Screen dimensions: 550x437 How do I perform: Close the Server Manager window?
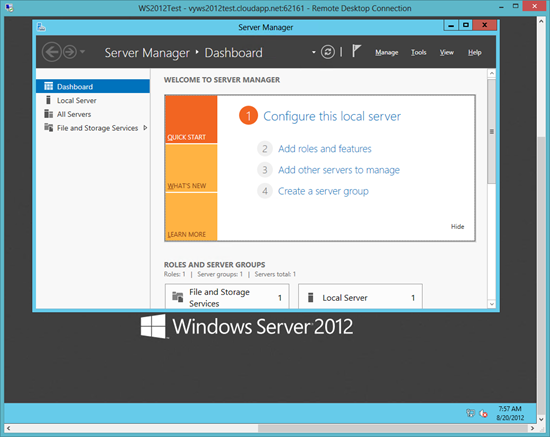click(484, 25)
